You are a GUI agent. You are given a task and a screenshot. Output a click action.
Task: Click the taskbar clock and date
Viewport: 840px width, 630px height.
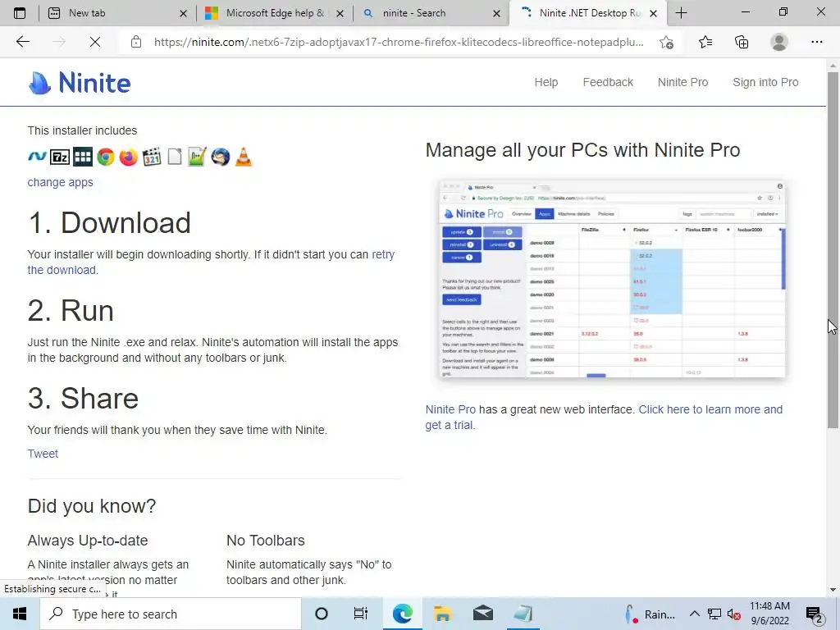pyautogui.click(x=769, y=614)
